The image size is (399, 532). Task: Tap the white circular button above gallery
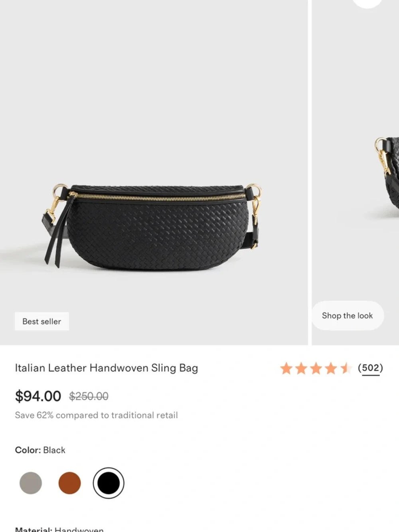[x=367, y=3]
